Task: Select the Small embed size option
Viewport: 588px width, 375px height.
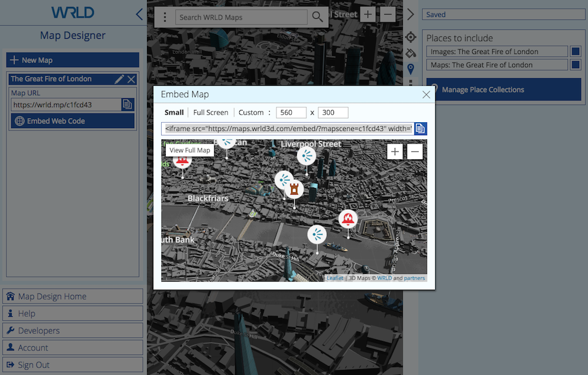Action: coord(174,112)
